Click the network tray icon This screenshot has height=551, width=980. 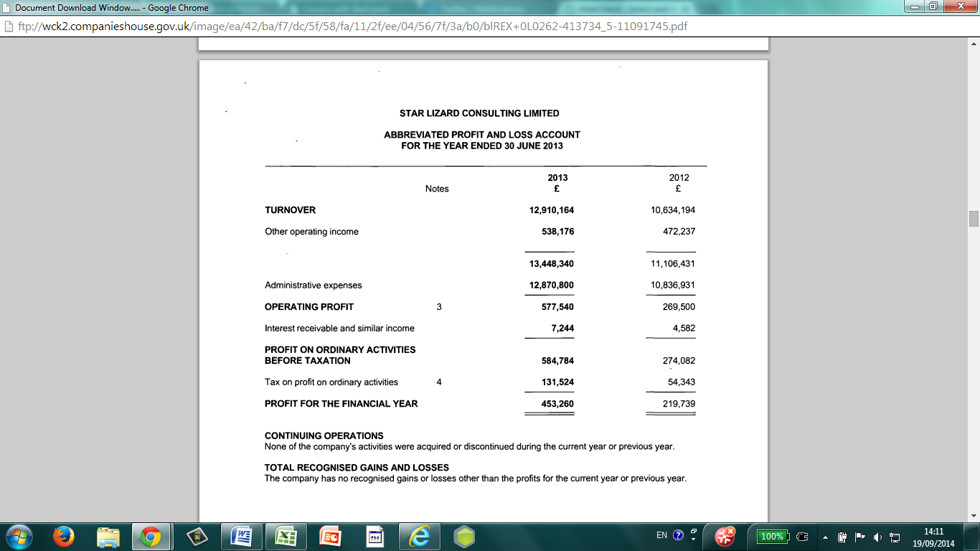pyautogui.click(x=894, y=537)
